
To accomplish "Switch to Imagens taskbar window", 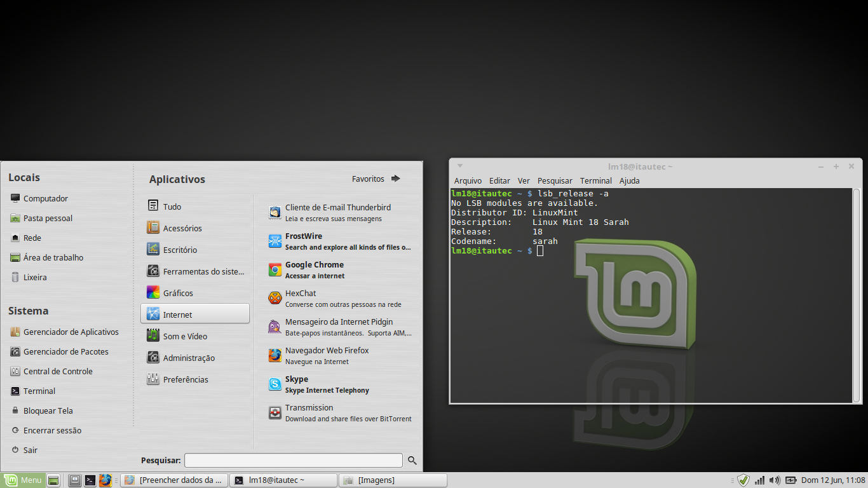I will (393, 480).
